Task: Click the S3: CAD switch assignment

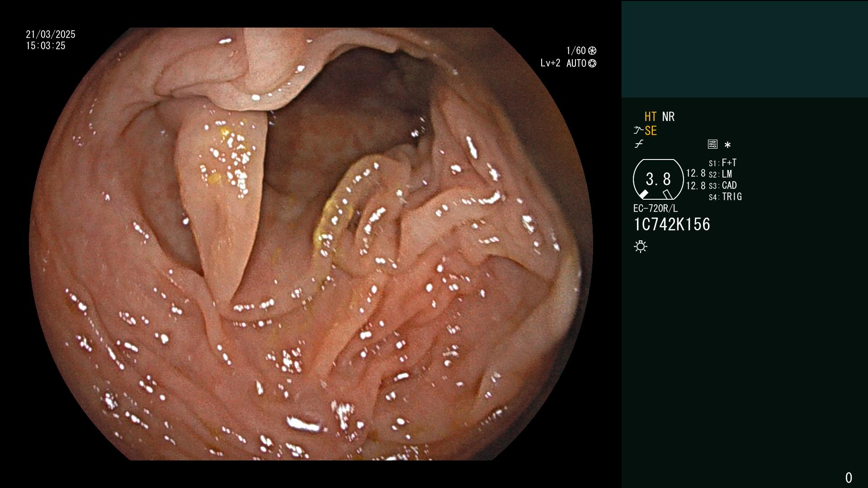Action: tap(722, 185)
